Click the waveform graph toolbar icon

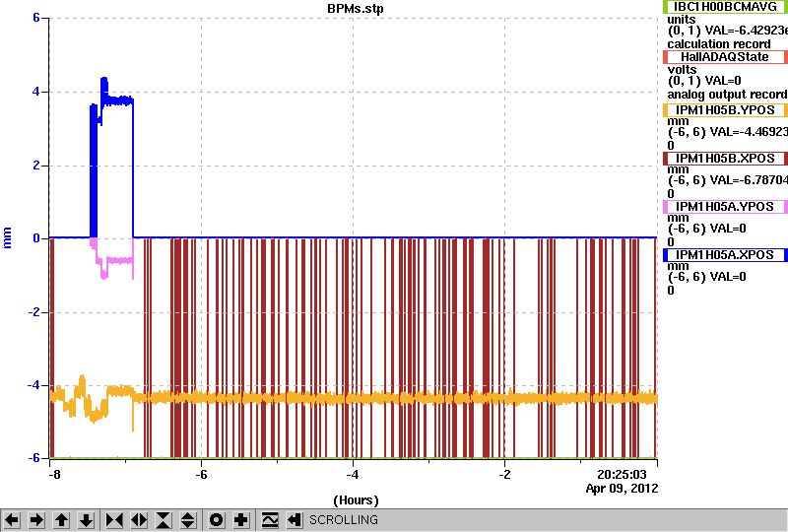270,520
